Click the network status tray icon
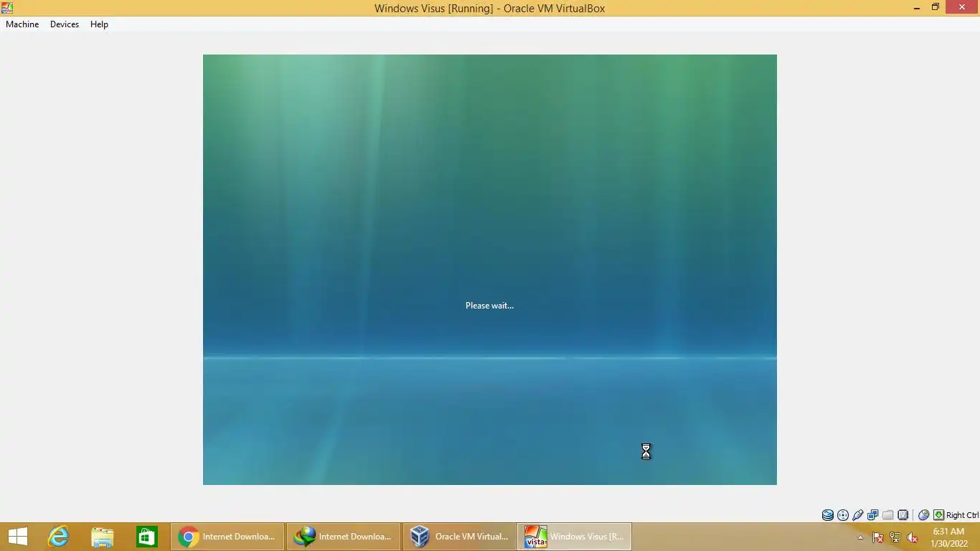 (x=895, y=537)
